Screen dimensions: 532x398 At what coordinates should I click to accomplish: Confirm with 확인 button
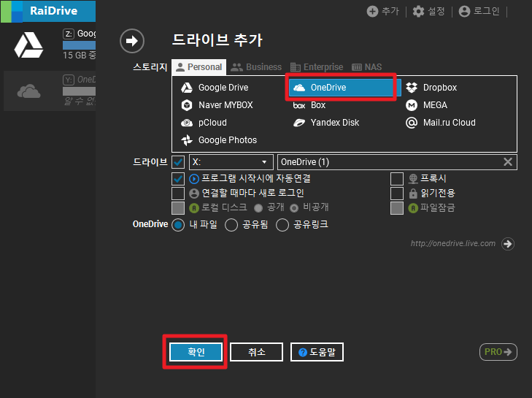196,352
